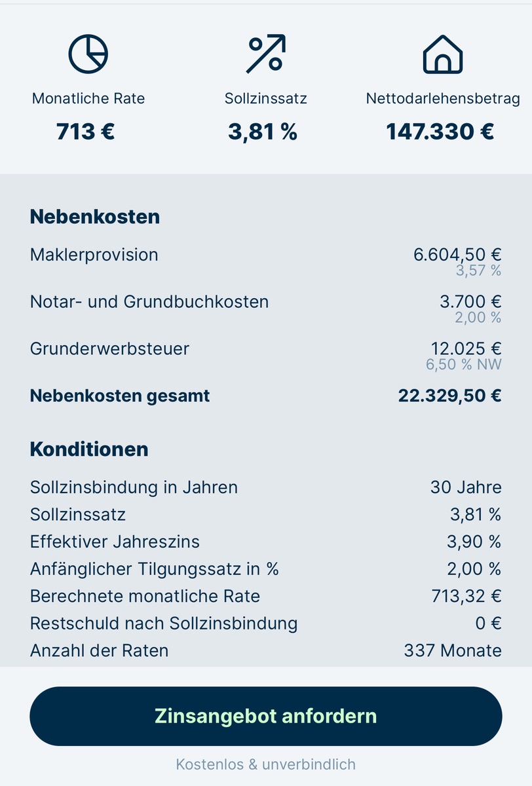Tap the 147.330 € loan amount
The width and height of the screenshot is (532, 786).
[440, 132]
